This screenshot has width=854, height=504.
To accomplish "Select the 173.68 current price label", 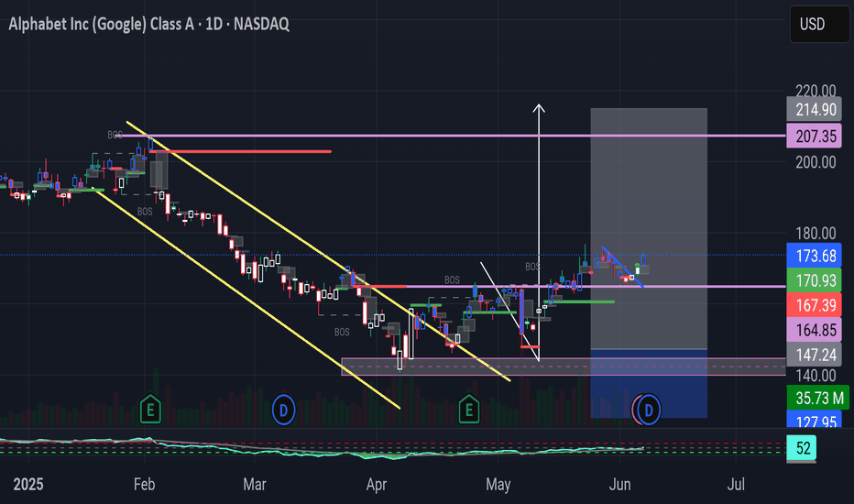I will [x=815, y=256].
